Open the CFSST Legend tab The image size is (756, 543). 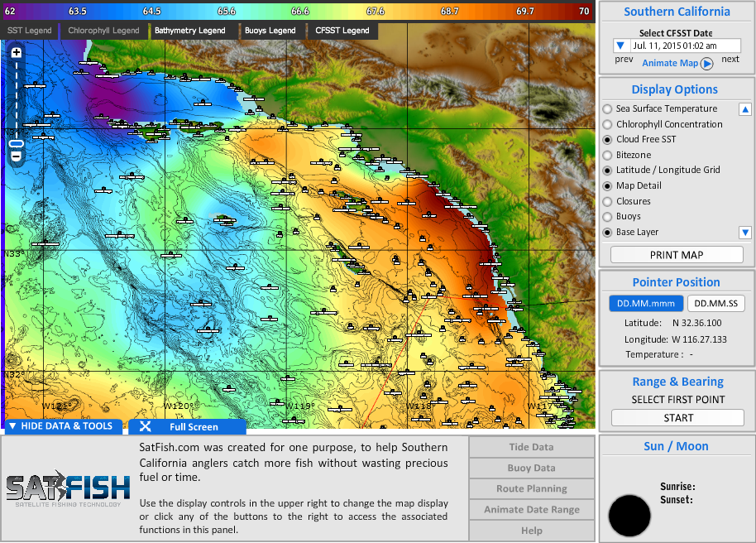click(x=343, y=30)
